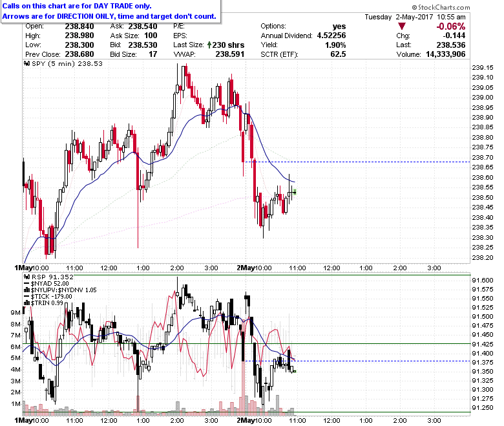Click the 'Calls on this chart' note line
Viewport: 504px width, 426px height.
click(77, 6)
